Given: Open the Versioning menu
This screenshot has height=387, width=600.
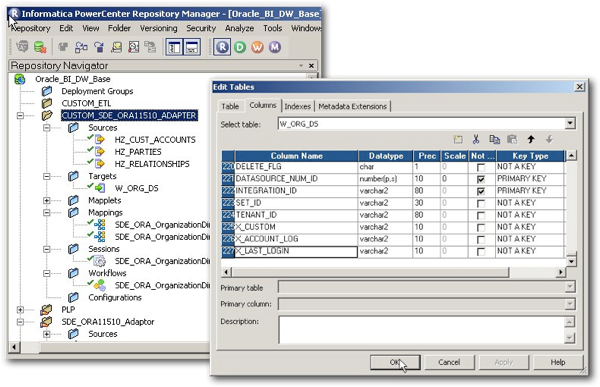Looking at the screenshot, I should tap(158, 28).
